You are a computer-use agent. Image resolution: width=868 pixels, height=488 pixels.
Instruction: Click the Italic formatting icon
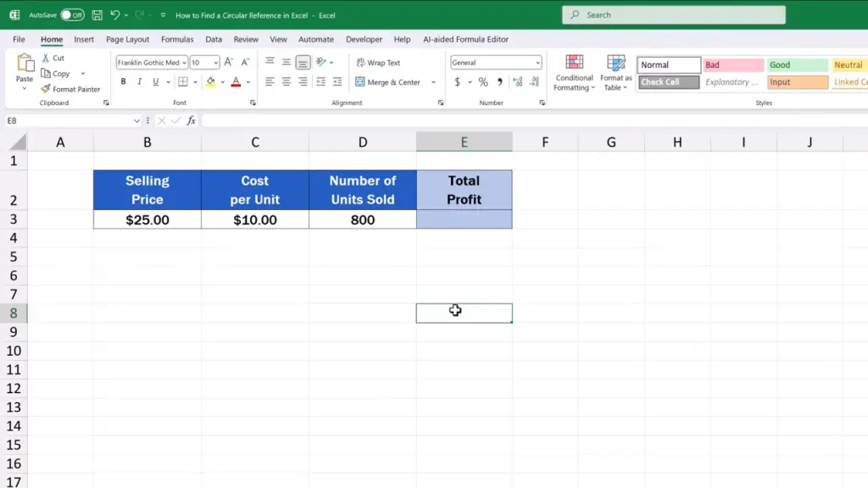point(138,82)
